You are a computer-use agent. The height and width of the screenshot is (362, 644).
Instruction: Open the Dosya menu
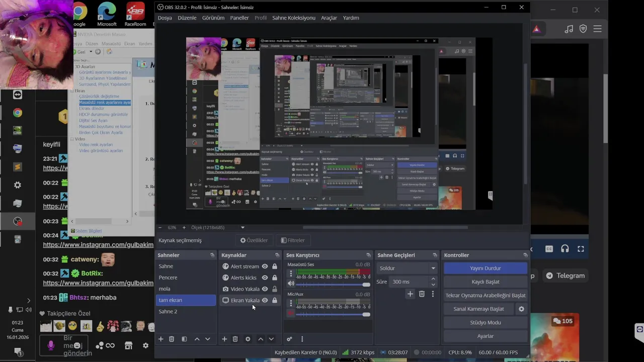[x=165, y=18]
